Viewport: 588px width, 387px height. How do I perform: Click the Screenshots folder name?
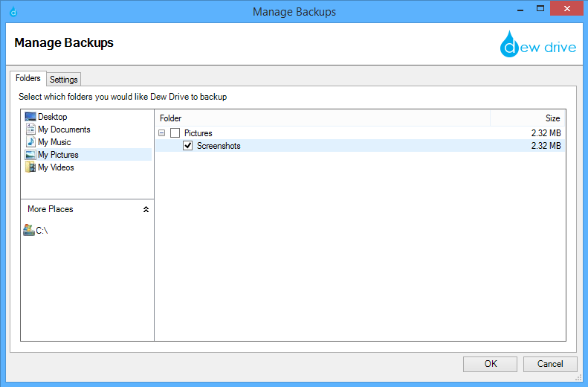(219, 146)
